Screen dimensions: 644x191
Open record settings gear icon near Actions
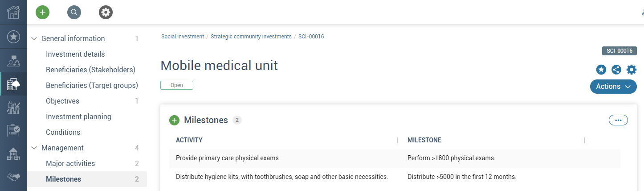[632, 70]
